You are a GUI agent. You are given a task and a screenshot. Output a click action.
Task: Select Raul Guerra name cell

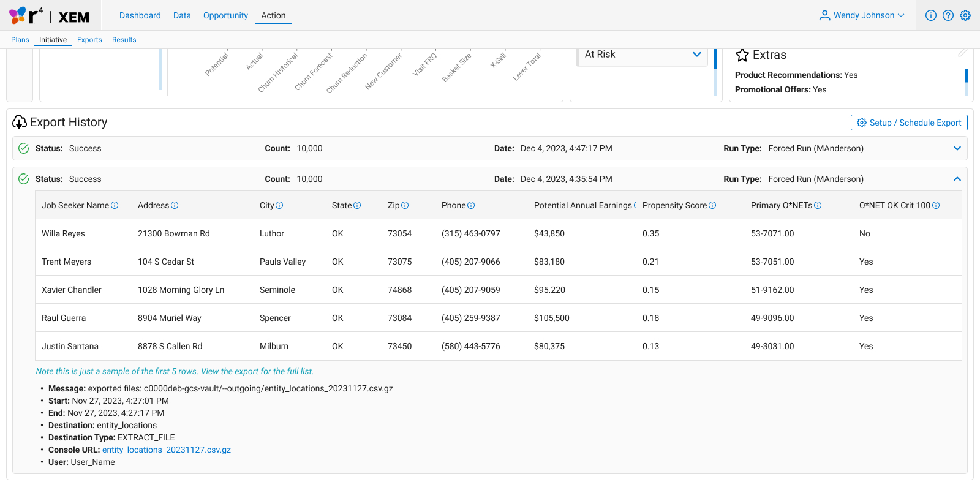(x=64, y=318)
